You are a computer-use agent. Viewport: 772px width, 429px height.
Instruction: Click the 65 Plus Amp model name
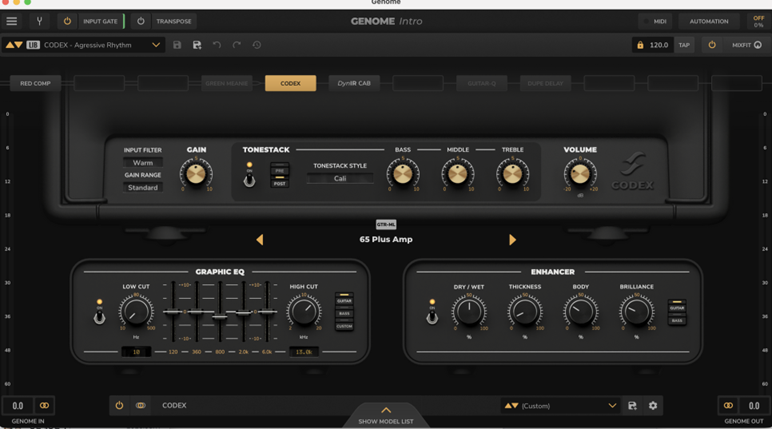[386, 239]
